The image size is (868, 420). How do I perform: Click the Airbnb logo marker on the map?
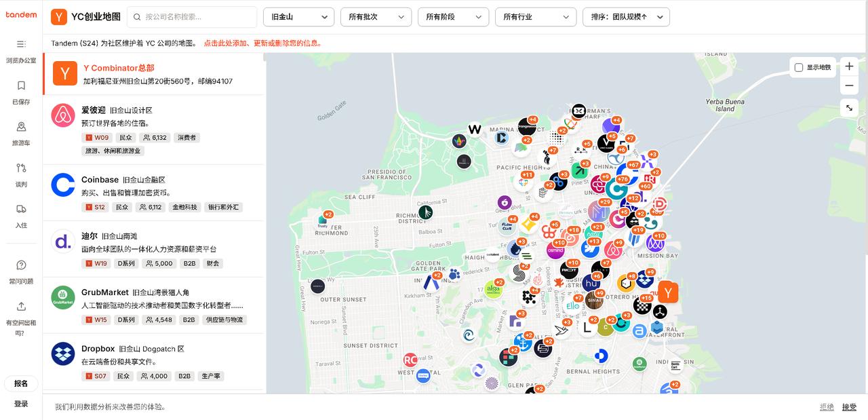[613, 250]
